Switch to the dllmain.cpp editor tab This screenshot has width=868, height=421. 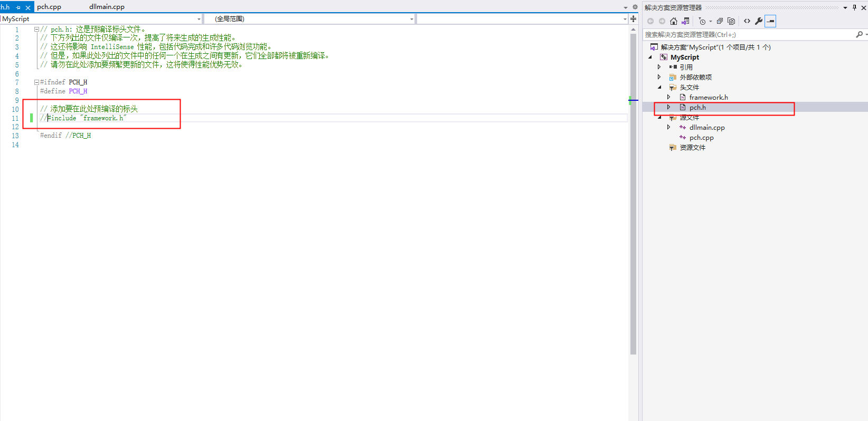[x=107, y=7]
